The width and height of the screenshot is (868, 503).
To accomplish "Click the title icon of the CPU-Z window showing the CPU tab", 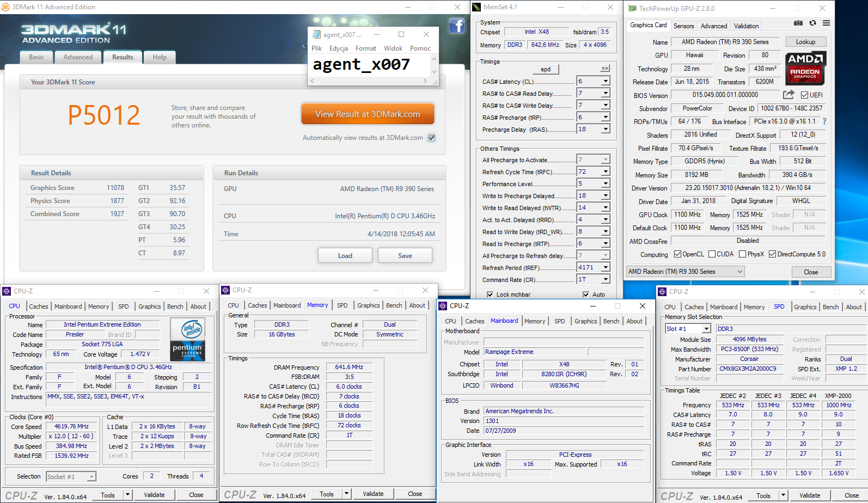I will point(7,291).
